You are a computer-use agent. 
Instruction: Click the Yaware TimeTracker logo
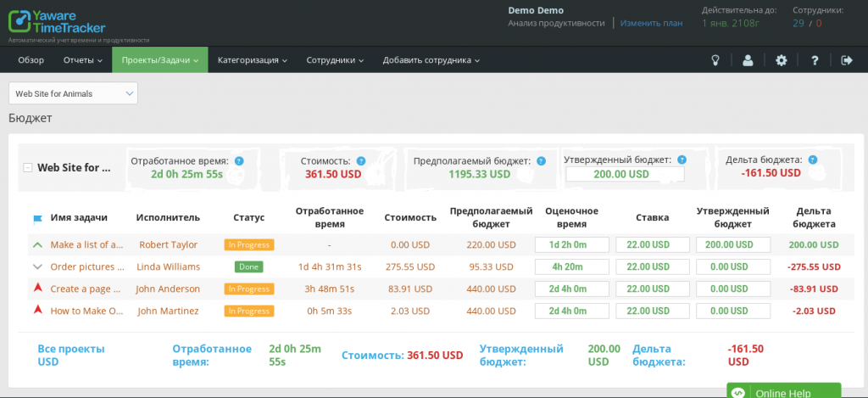pyautogui.click(x=57, y=21)
